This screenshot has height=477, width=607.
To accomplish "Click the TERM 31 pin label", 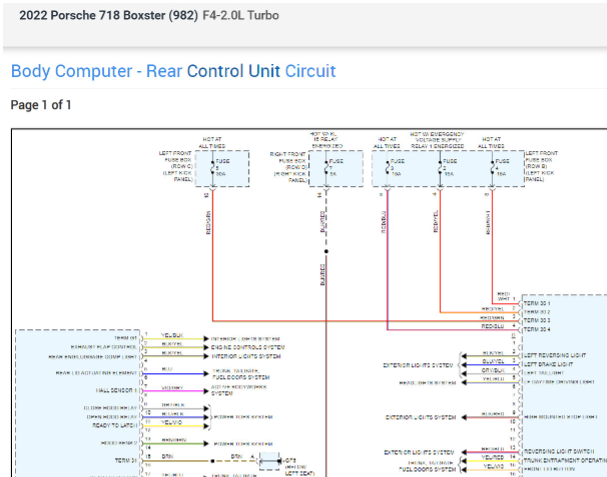I will click(126, 460).
